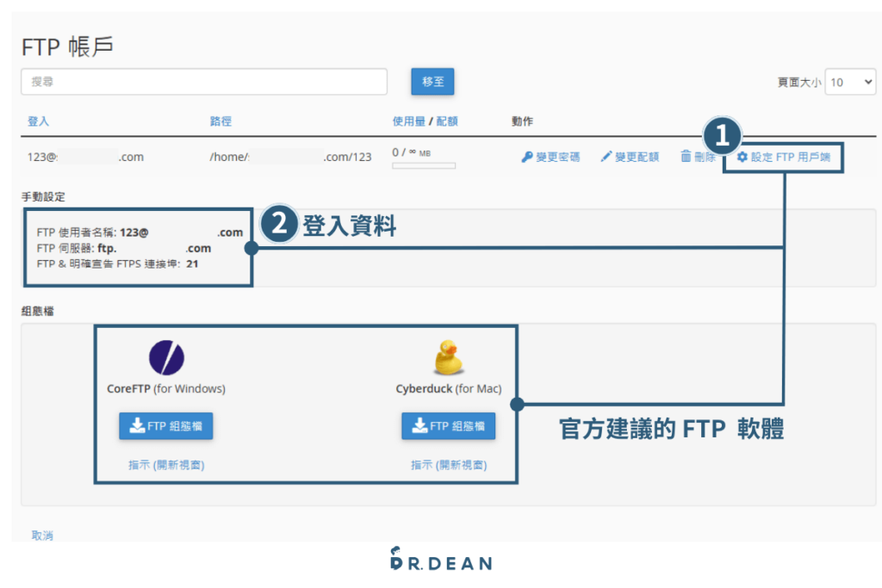Click the Dr. Dean logo at the bottom

click(x=441, y=561)
